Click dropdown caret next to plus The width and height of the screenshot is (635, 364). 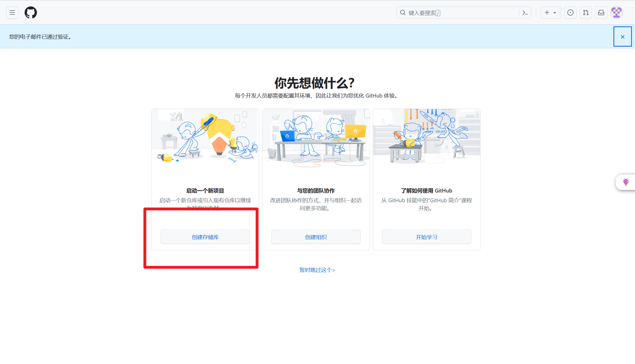point(555,13)
